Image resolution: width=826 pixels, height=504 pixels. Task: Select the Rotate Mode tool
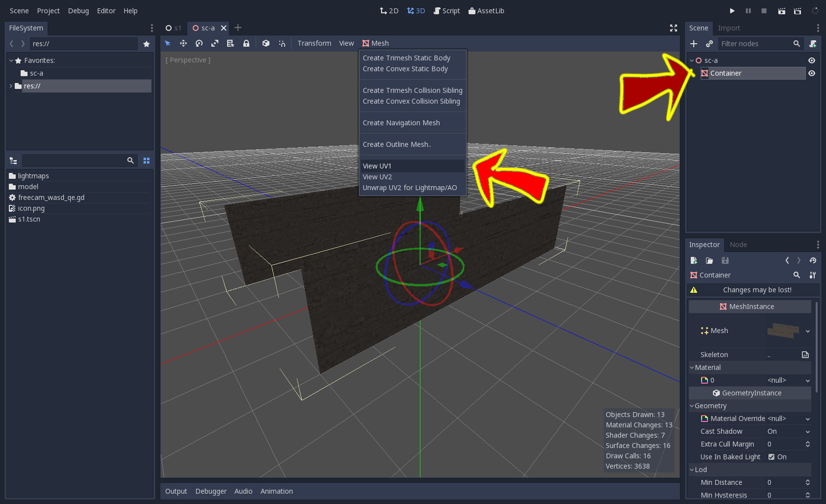pyautogui.click(x=199, y=43)
